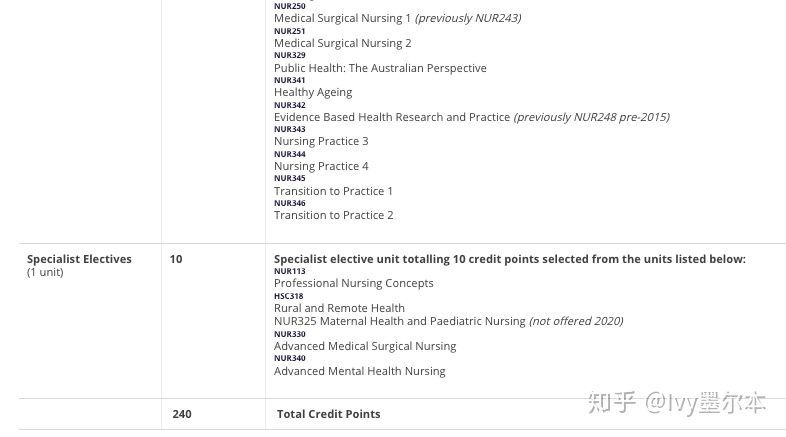This screenshot has width=786, height=437.
Task: Click the NUR329 unit code
Action: 289,55
